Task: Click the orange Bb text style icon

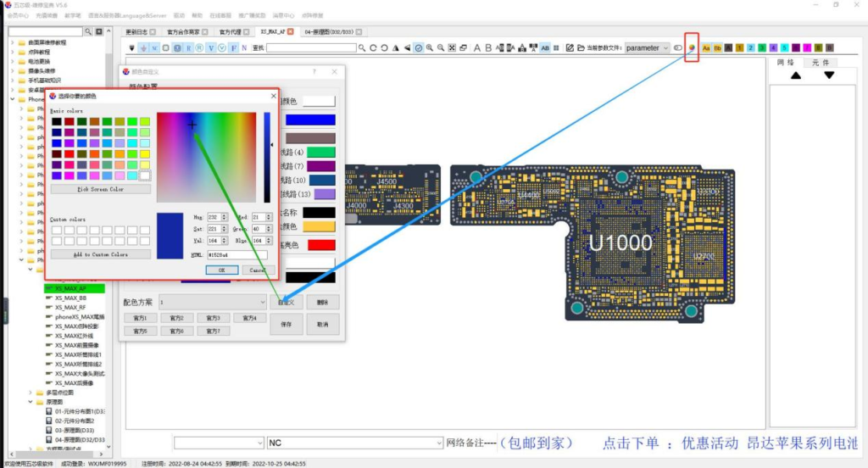Action: pos(717,47)
